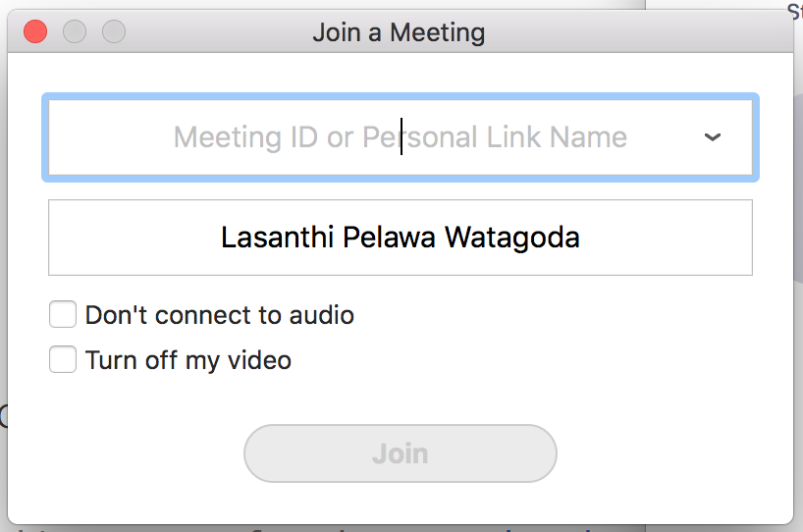Click the Join button

pos(400,453)
